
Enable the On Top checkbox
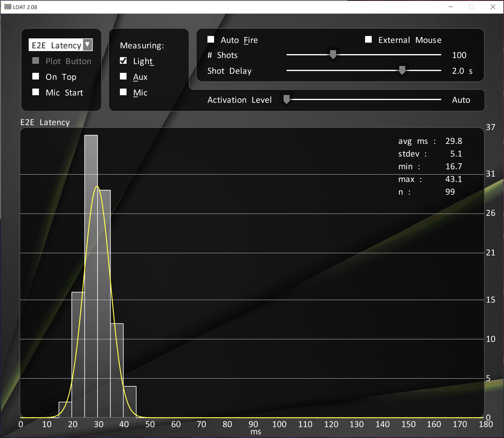36,76
